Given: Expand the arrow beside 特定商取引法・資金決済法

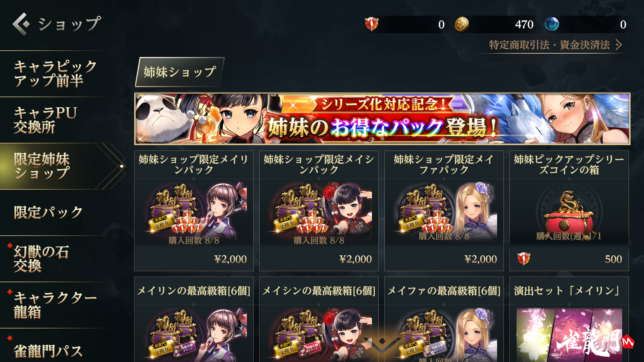Looking at the screenshot, I should click(619, 45).
